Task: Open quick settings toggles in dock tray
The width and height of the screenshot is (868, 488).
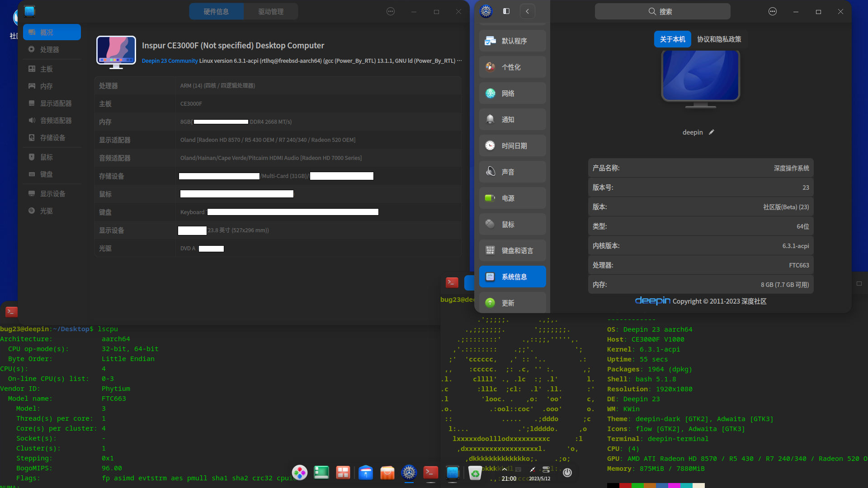Action: click(x=546, y=469)
